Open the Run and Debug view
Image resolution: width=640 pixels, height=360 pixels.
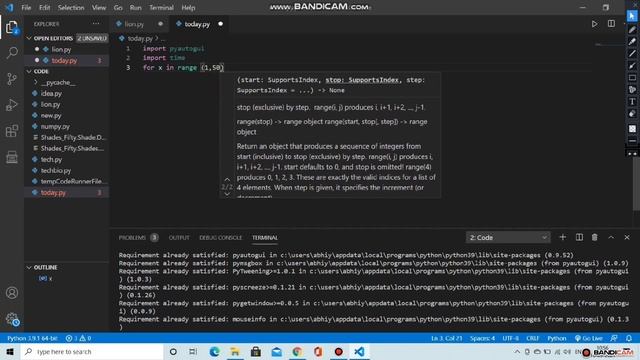point(12,105)
